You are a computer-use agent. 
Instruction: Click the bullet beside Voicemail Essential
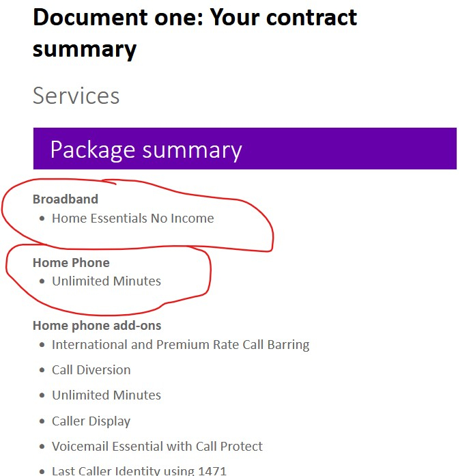42,446
